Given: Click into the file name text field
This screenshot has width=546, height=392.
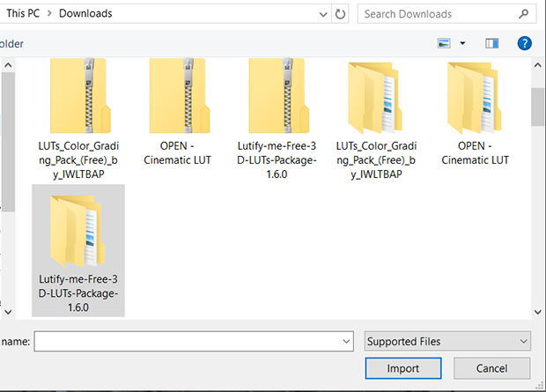Looking at the screenshot, I should 188,342.
